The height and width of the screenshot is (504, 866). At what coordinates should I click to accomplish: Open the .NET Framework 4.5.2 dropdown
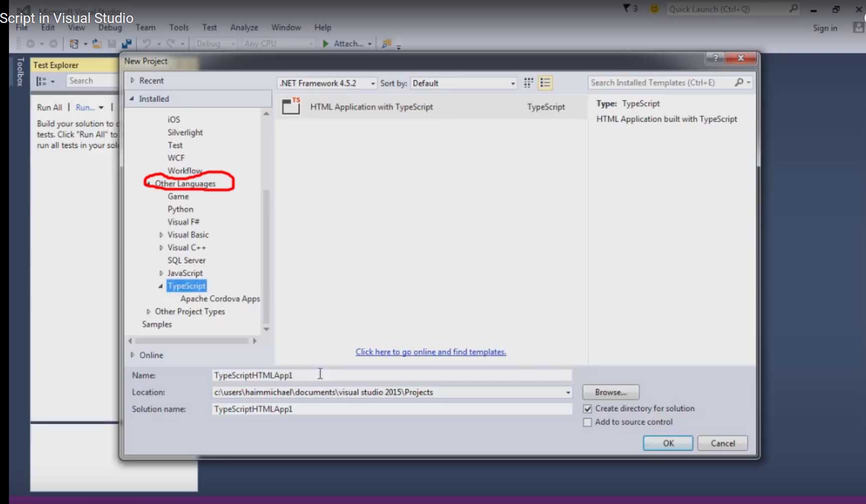[x=327, y=83]
